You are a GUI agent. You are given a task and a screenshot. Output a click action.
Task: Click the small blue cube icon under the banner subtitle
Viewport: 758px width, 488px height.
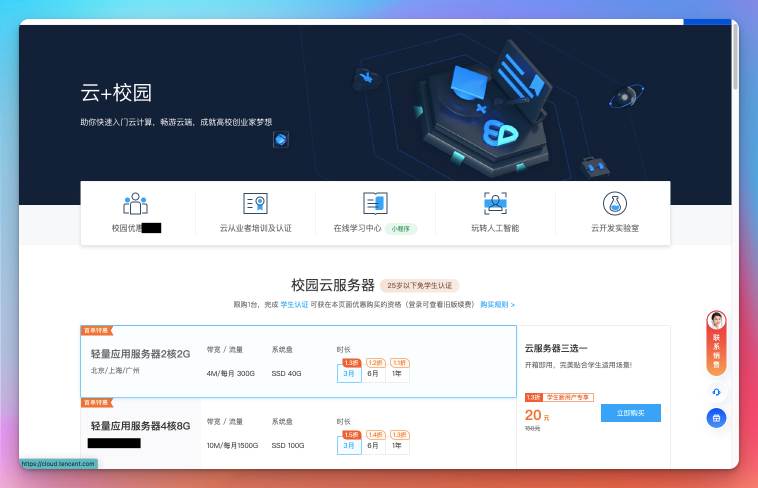(x=281, y=140)
